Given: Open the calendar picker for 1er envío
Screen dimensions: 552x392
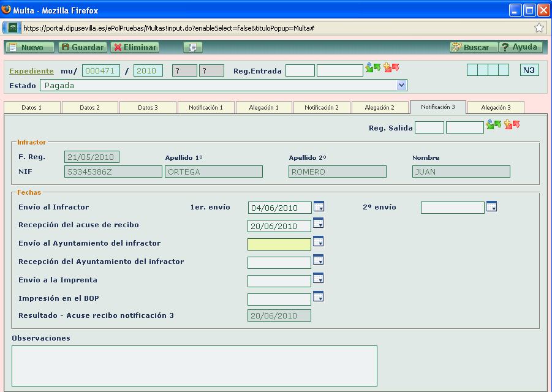Looking at the screenshot, I should tap(319, 207).
